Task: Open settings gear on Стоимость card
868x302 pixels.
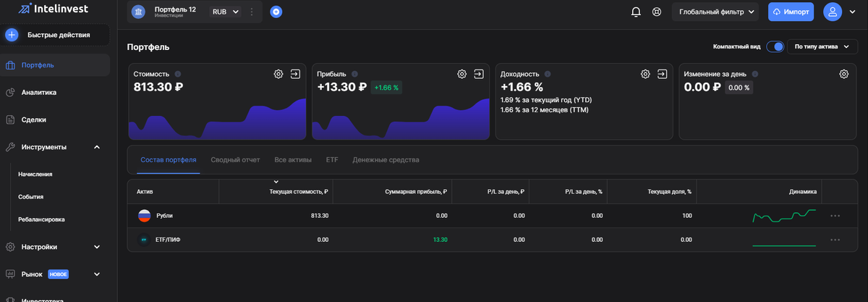Action: (x=278, y=74)
